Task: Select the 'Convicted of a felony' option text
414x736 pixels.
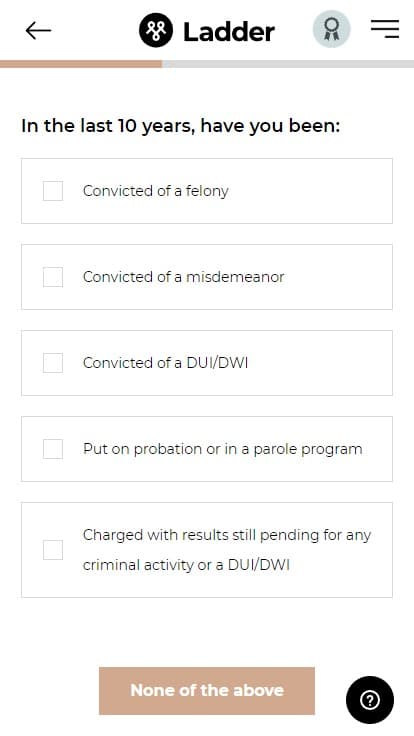Action: coord(155,191)
